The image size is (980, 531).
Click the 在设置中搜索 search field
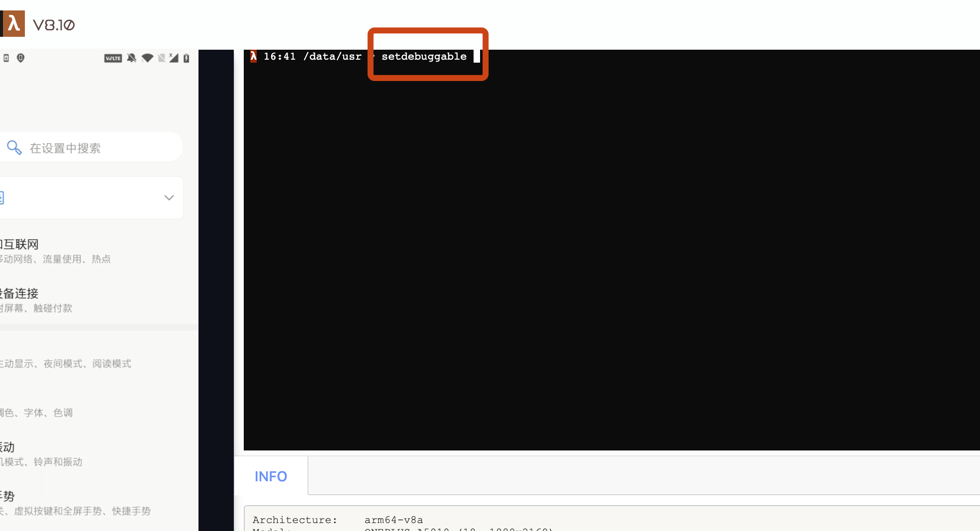(x=65, y=147)
